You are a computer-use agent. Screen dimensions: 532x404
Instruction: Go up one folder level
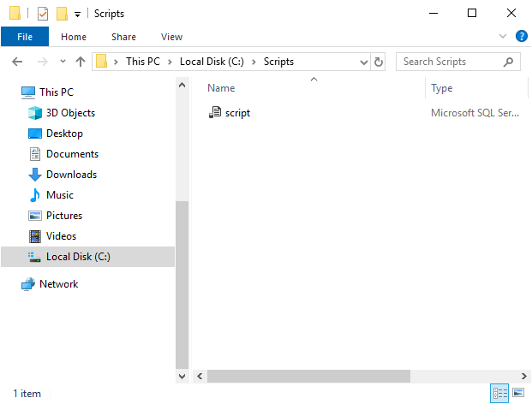(x=81, y=62)
